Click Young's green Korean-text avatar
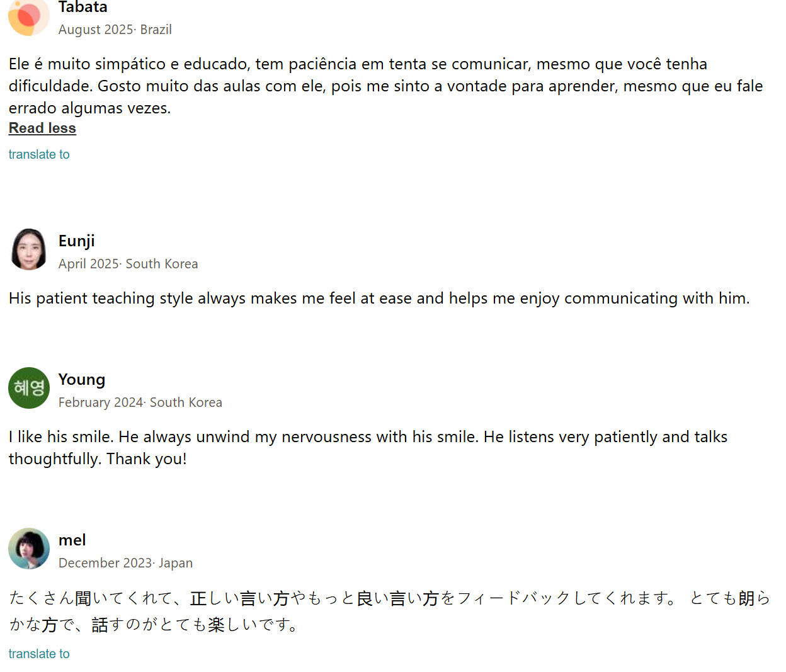This screenshot has height=672, width=786. click(29, 387)
